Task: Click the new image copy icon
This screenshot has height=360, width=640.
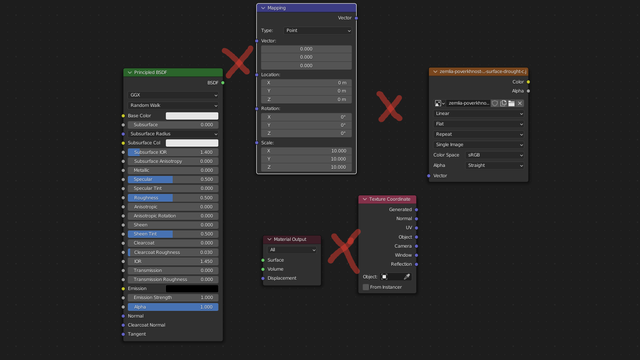Action: coord(503,103)
